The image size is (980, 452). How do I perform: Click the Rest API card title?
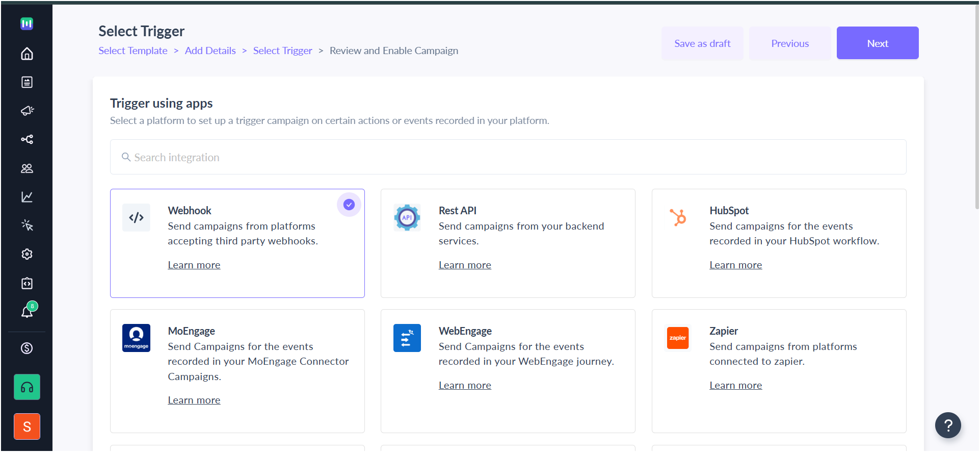(458, 211)
